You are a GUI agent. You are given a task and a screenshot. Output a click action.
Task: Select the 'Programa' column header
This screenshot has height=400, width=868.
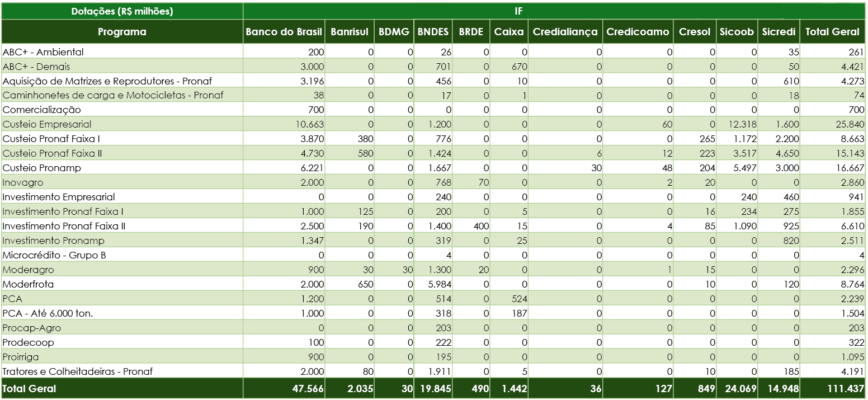point(122,32)
